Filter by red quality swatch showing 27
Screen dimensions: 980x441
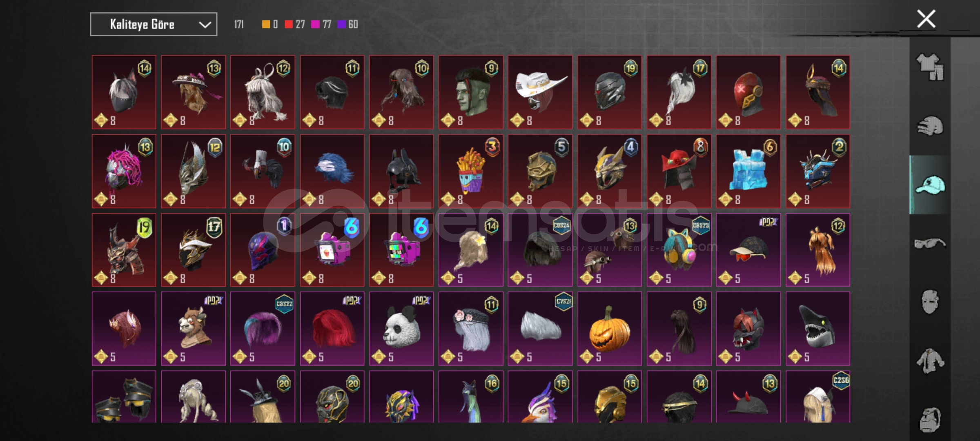point(295,24)
